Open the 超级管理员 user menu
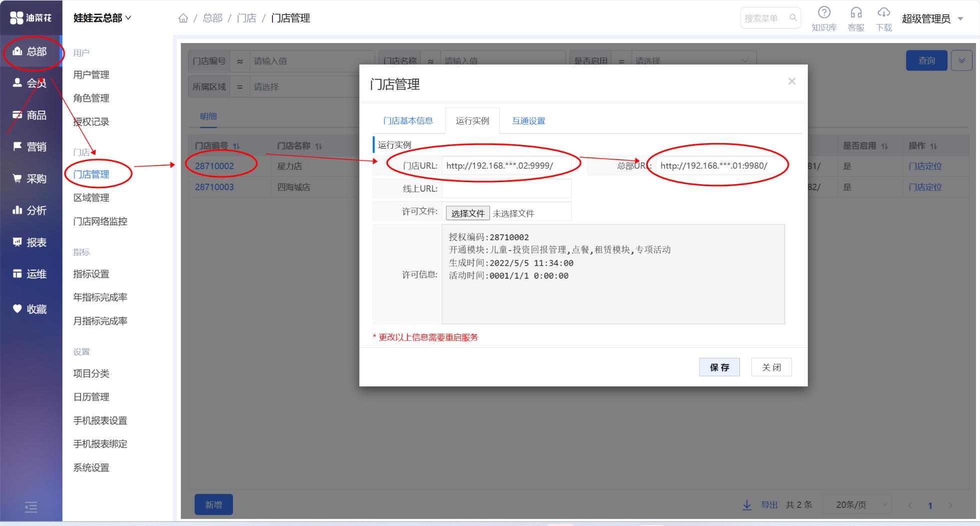 [x=932, y=19]
